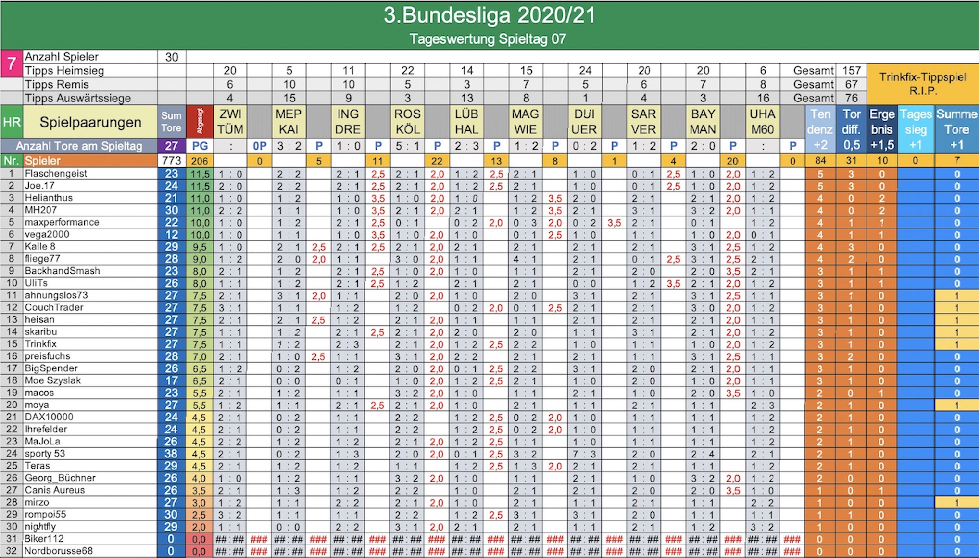Image resolution: width=980 pixels, height=558 pixels.
Task: Select the Anzahl Tore am Spieltag label
Action: pos(79,146)
